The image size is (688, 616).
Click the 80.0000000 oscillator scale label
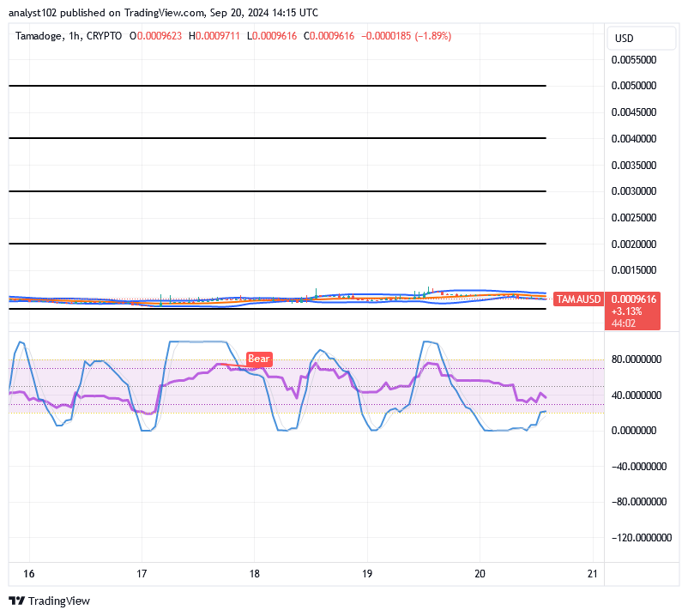click(x=637, y=359)
